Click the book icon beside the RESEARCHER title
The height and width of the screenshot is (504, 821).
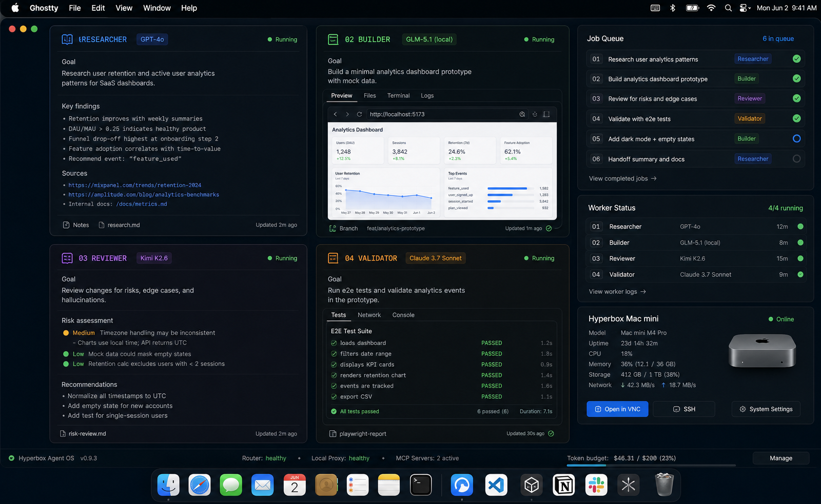(x=67, y=39)
